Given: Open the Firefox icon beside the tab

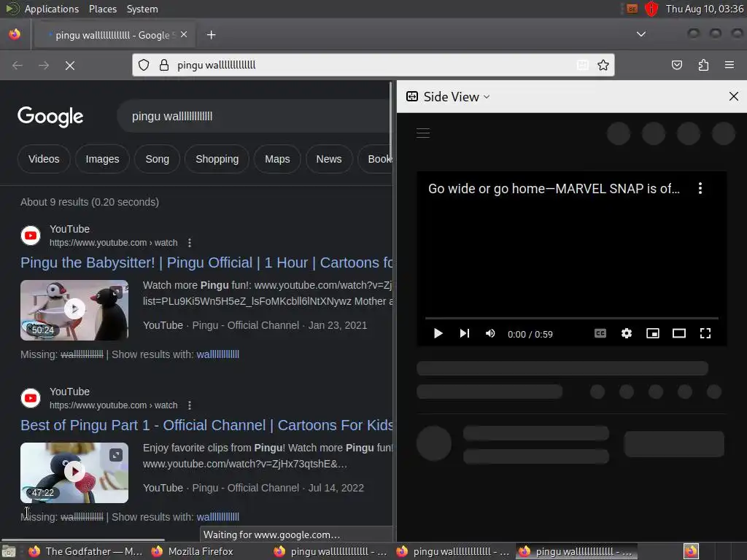Looking at the screenshot, I should (15, 34).
